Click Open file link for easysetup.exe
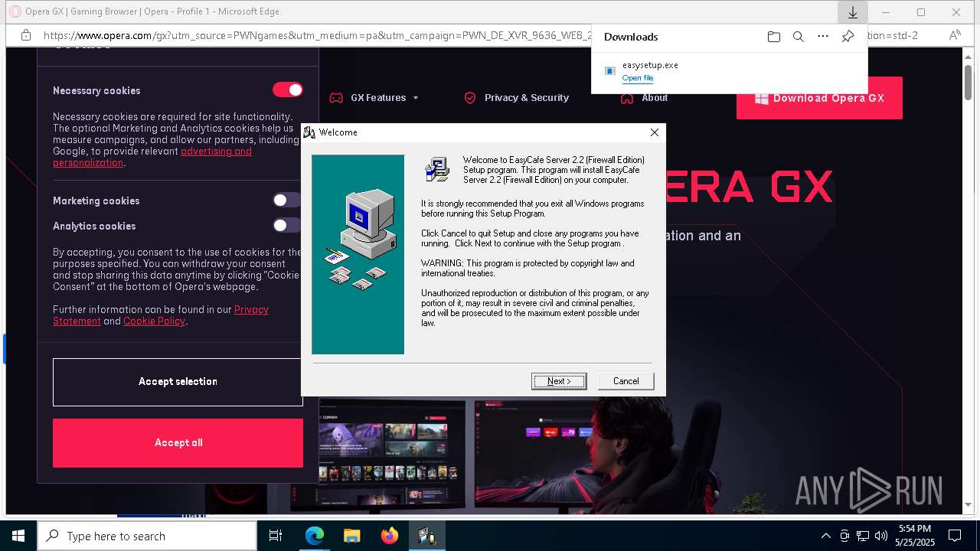This screenshot has width=980, height=551. point(637,78)
